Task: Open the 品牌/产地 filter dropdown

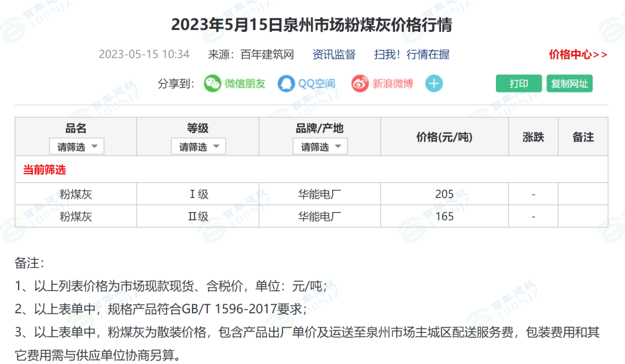Action: [x=320, y=146]
